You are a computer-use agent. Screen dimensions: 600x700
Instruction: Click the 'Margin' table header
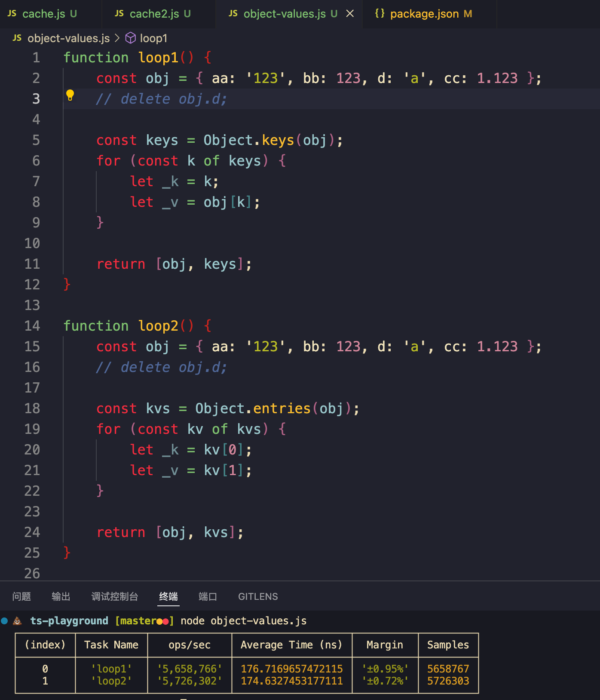pyautogui.click(x=385, y=645)
